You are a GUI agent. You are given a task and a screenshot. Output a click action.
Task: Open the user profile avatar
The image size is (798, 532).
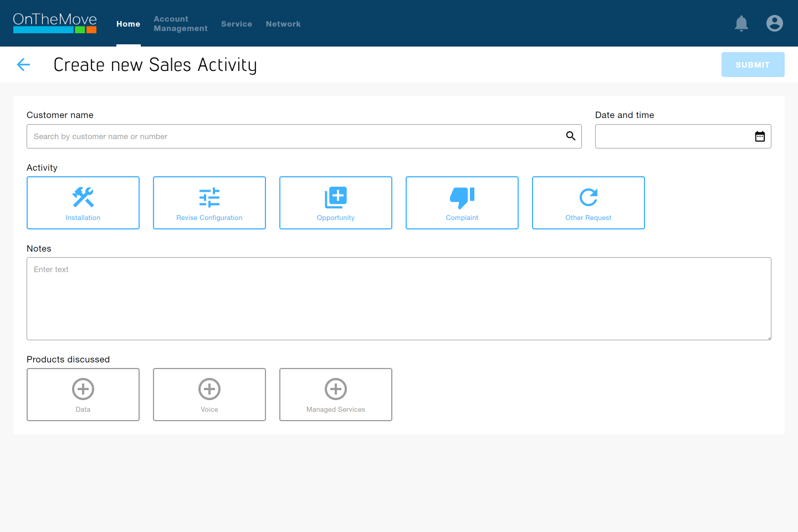click(x=774, y=23)
